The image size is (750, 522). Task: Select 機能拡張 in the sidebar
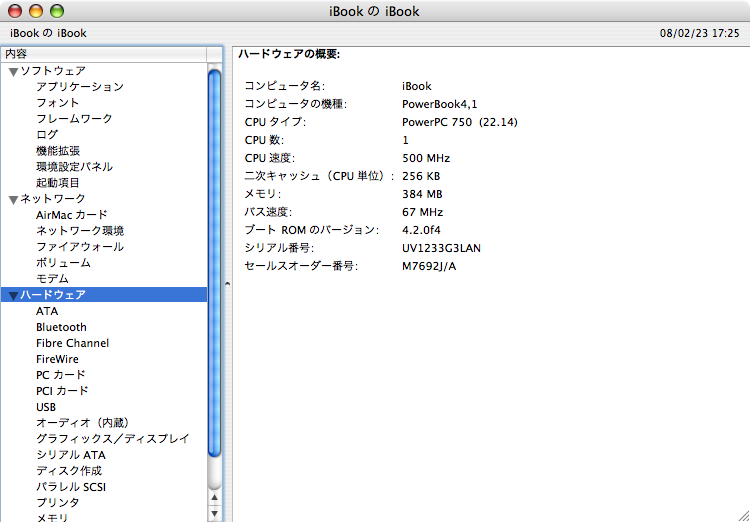(58, 151)
